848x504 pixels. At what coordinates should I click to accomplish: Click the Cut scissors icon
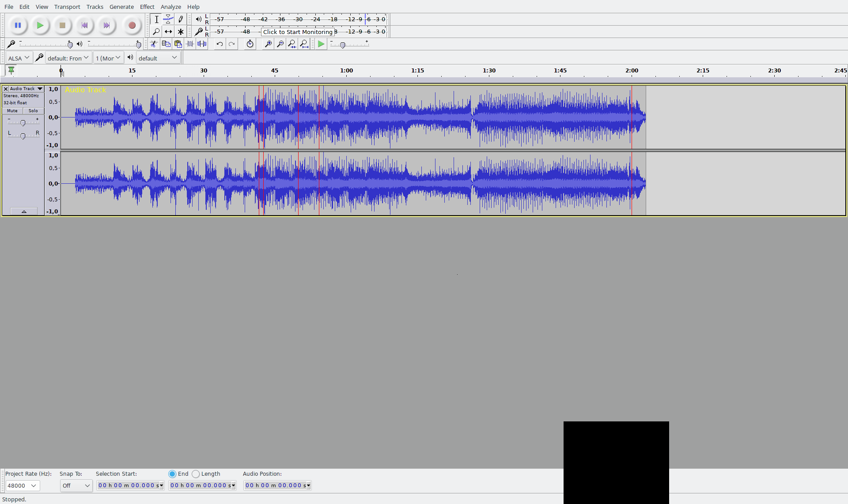click(x=154, y=44)
